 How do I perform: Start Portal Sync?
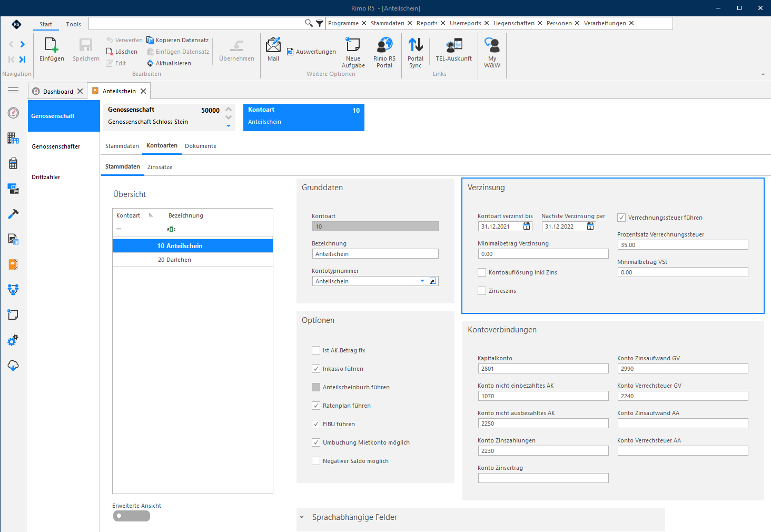pyautogui.click(x=416, y=45)
